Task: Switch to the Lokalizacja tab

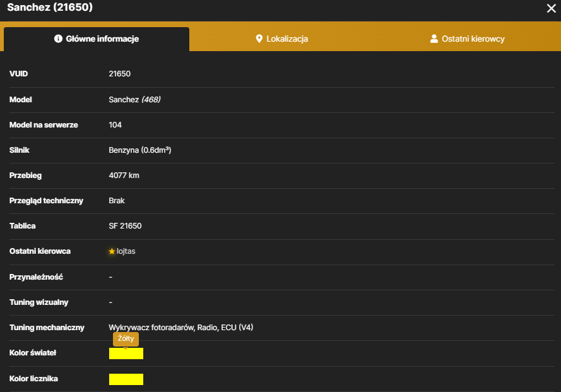Action: (x=281, y=39)
